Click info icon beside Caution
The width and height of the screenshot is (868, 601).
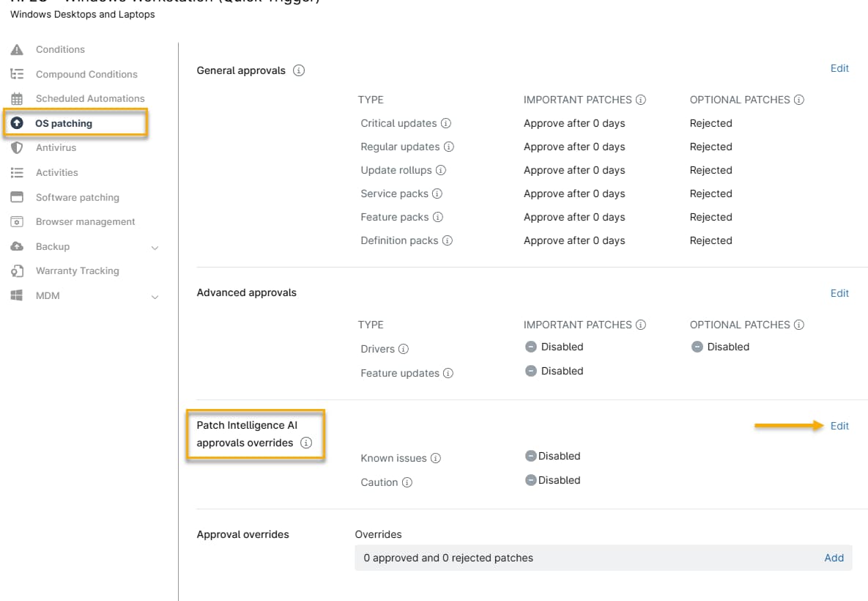coord(407,483)
